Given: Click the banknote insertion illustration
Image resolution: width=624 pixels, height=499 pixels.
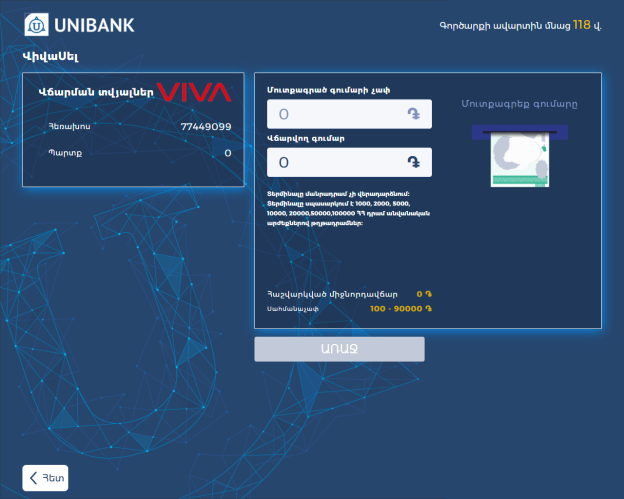Looking at the screenshot, I should coord(520,156).
